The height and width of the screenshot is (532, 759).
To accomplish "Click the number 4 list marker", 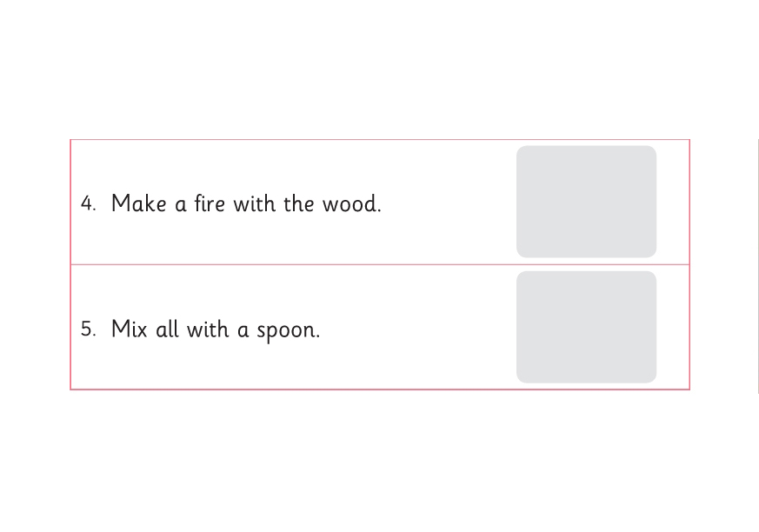I will coord(88,204).
